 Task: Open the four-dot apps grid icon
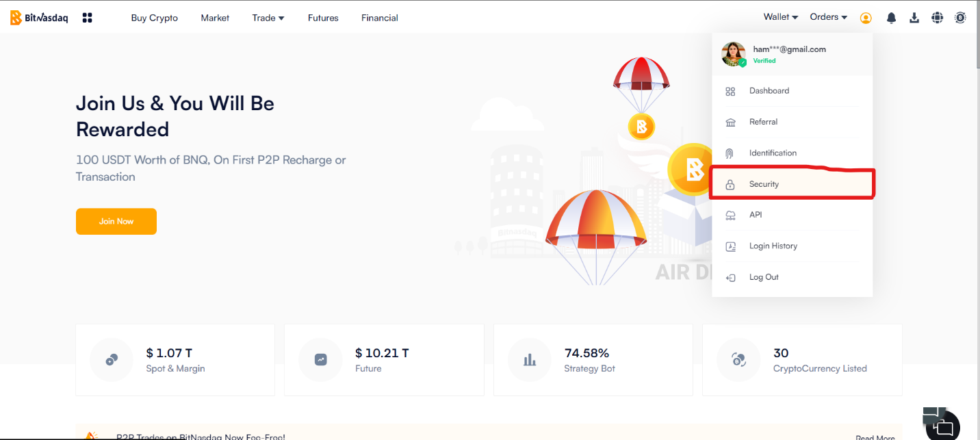tap(87, 18)
